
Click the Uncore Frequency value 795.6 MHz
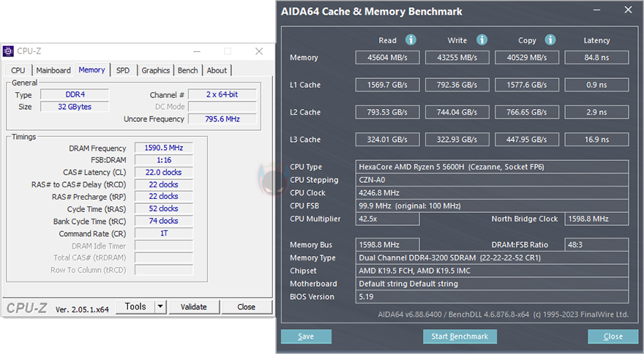click(222, 119)
